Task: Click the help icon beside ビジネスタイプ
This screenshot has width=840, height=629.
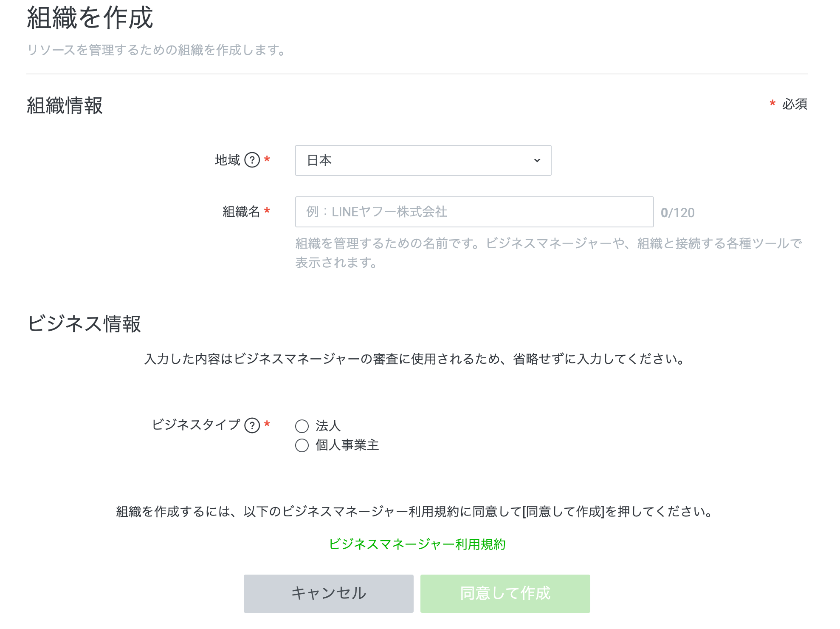Action: (x=252, y=425)
